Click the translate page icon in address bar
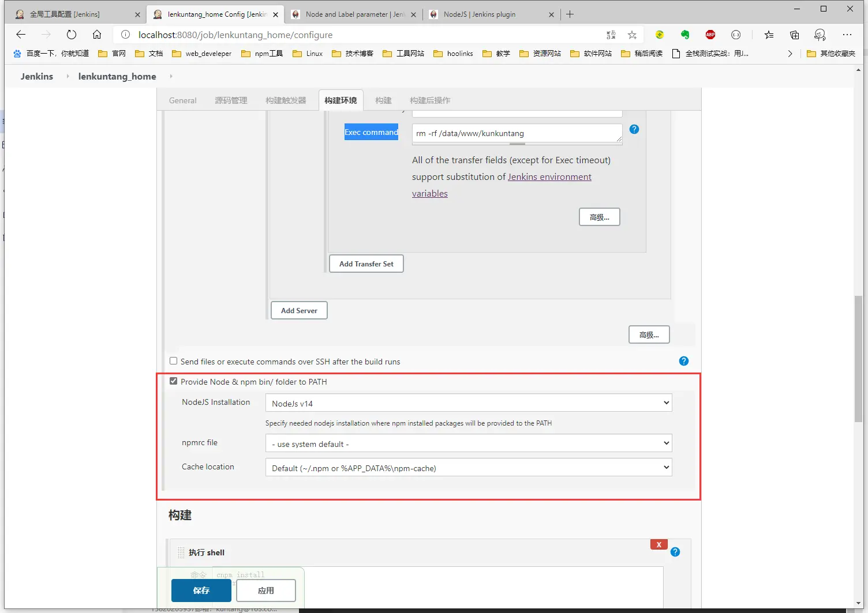 pos(611,35)
